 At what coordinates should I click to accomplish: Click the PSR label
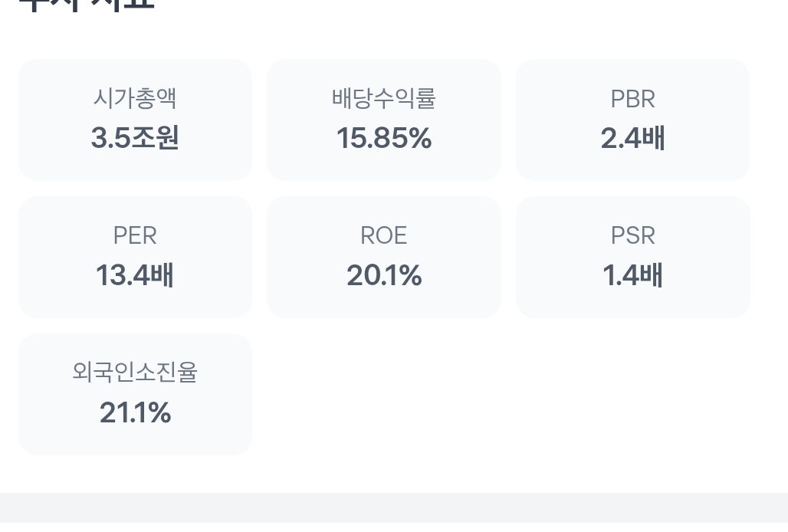tap(632, 236)
